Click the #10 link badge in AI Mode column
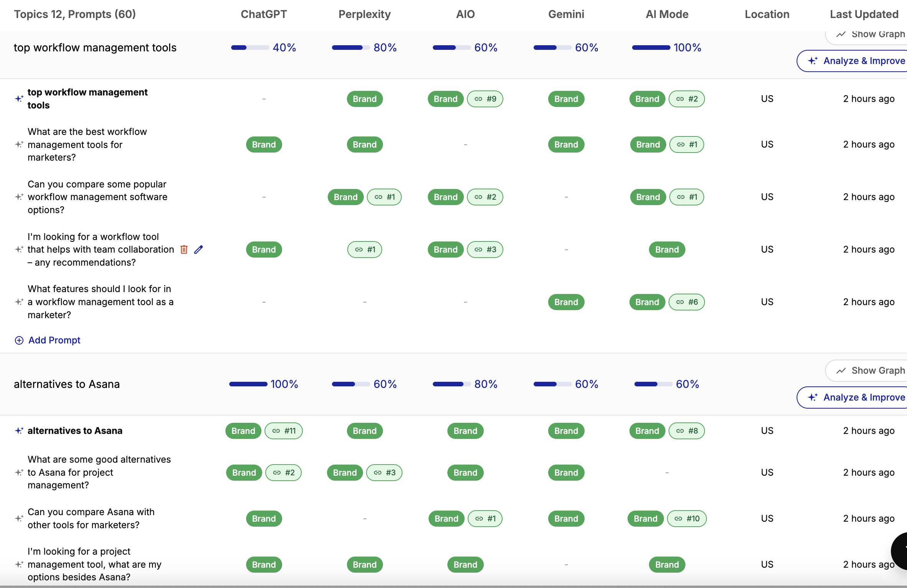This screenshot has height=588, width=907. coord(687,519)
